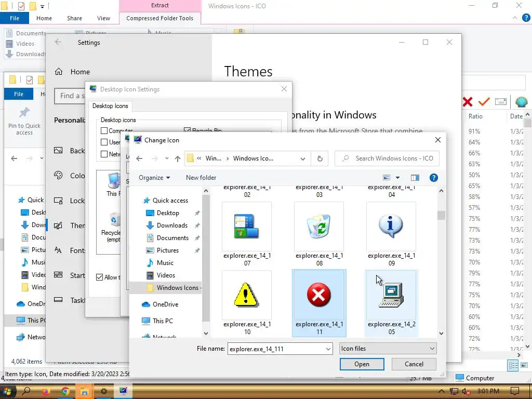Image resolution: width=532 pixels, height=399 pixels.
Task: Select Desktop in Change Icon navigation pane
Action: (163, 212)
